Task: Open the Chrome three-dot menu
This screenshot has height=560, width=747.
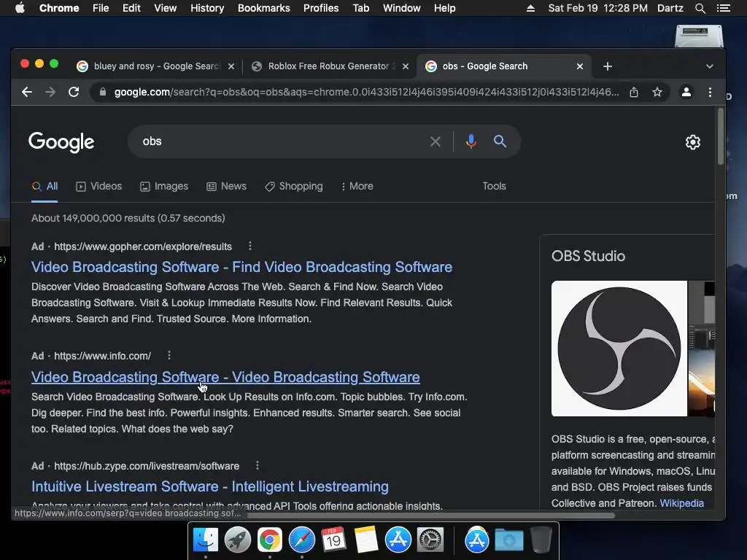Action: [x=710, y=92]
